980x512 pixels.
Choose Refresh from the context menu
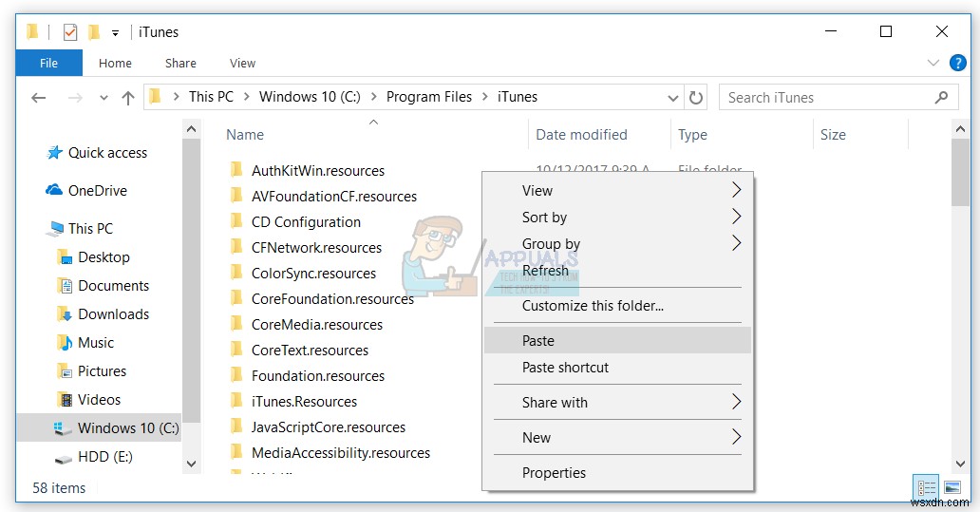pos(617,271)
